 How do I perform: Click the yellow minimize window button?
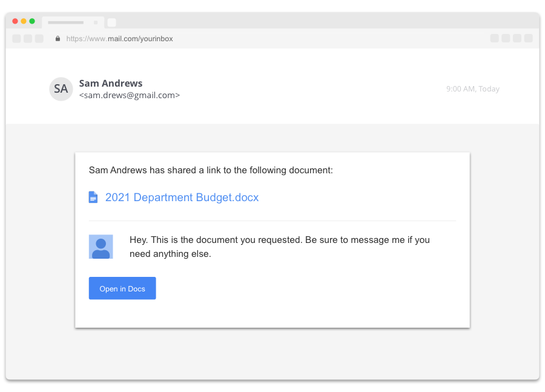pyautogui.click(x=24, y=21)
